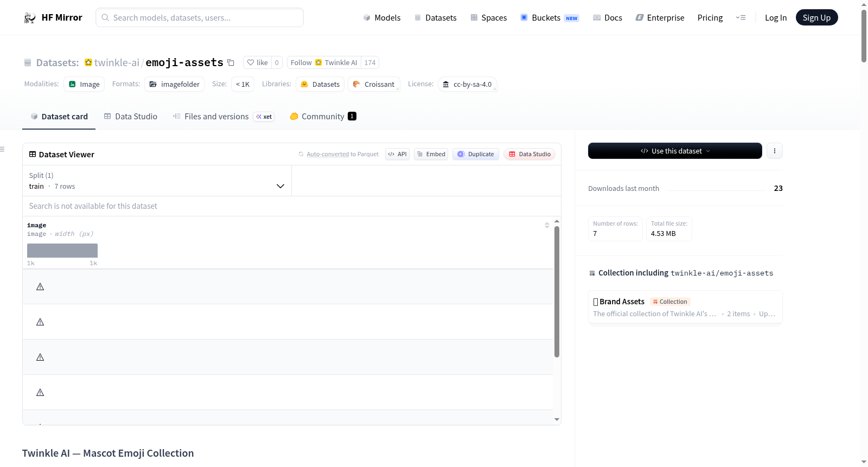Click the 'Number of rows: 7' stat
Viewport: 868px width, 467px height.
tap(615, 228)
